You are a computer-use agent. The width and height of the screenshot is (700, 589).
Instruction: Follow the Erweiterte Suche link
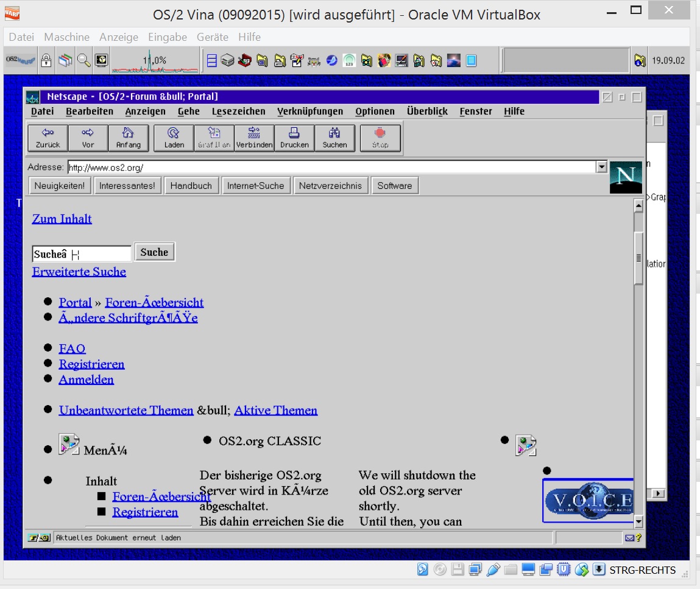(79, 272)
